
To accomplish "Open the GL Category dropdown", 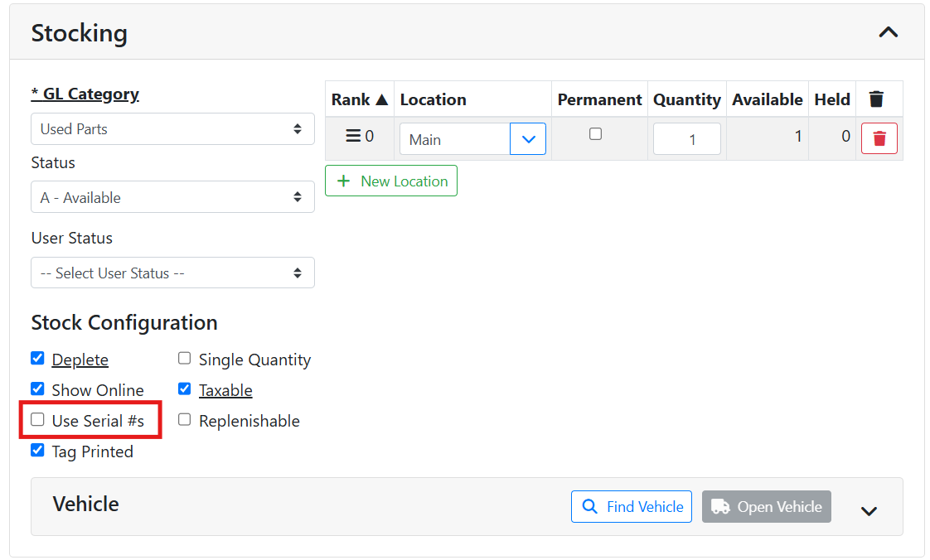I will [x=172, y=129].
